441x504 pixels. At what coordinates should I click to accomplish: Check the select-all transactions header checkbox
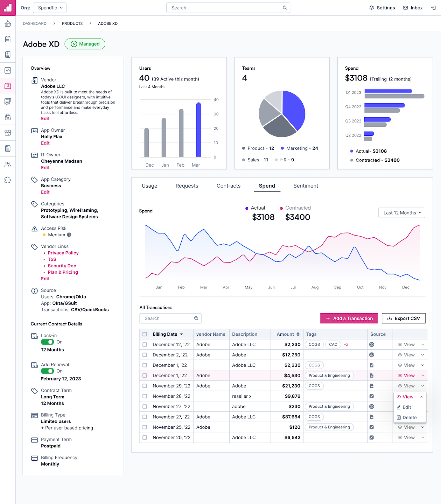(145, 334)
